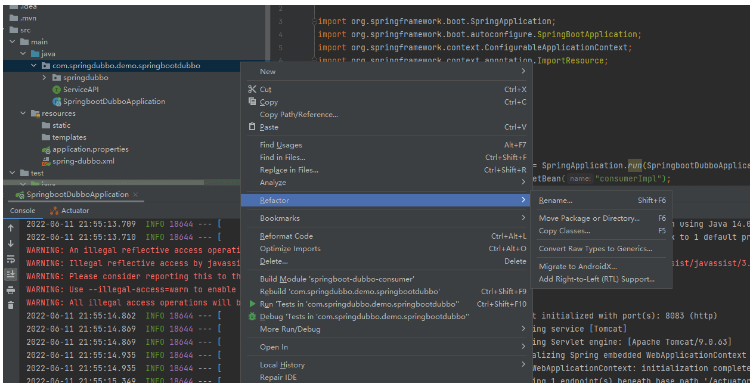Image resolution: width=752 pixels, height=383 pixels.
Task: Switch to the Actuator tab
Action: [x=75, y=210]
